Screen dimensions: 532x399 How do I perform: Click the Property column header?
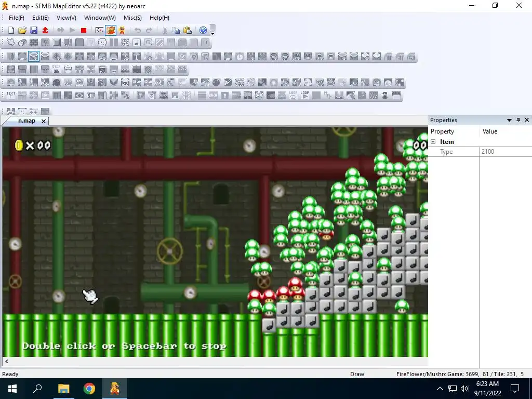click(x=442, y=131)
